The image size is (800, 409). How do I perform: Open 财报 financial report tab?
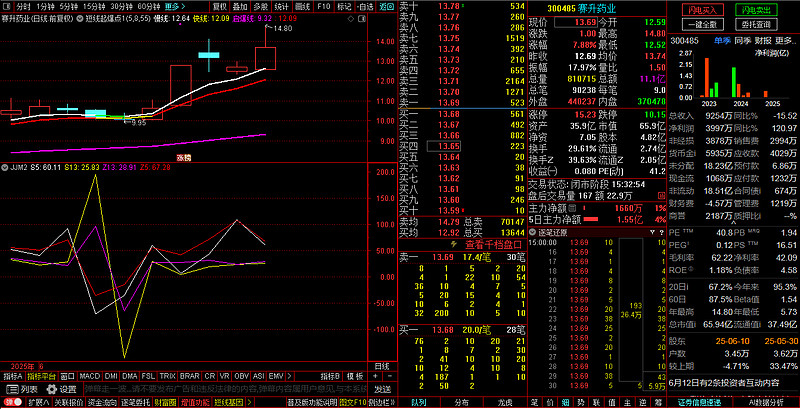763,40
